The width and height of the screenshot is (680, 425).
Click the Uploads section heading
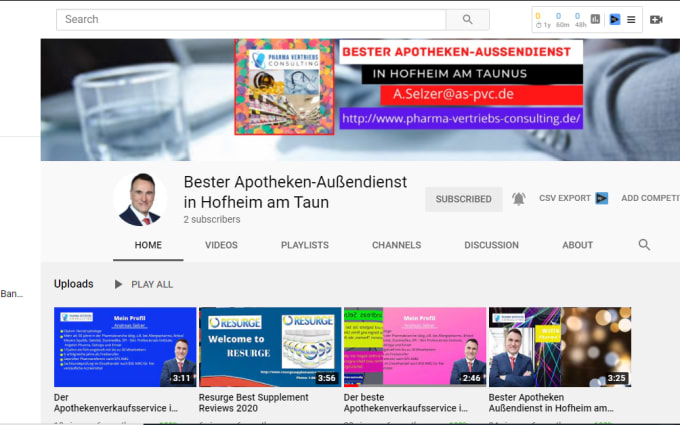74,284
